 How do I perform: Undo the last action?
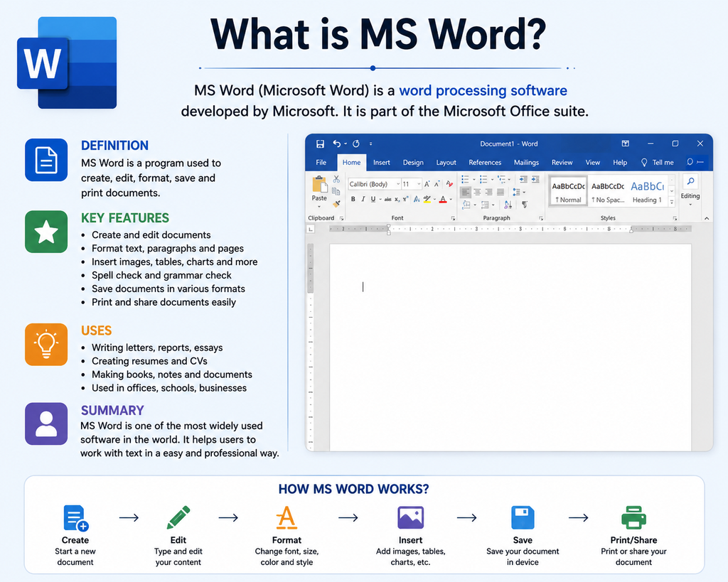pyautogui.click(x=336, y=144)
